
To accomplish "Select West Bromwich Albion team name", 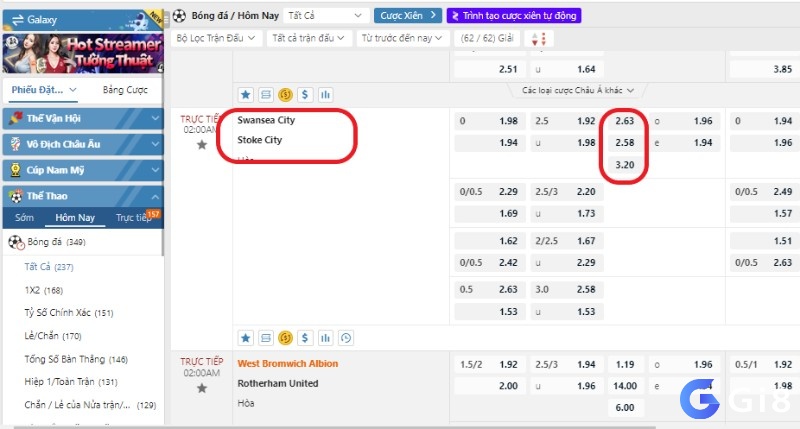I will tap(288, 364).
